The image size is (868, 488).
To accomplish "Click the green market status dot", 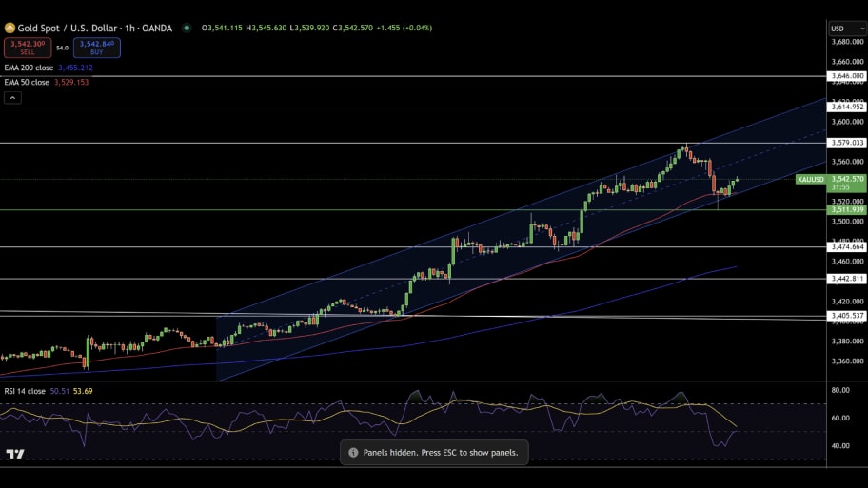I will [187, 29].
